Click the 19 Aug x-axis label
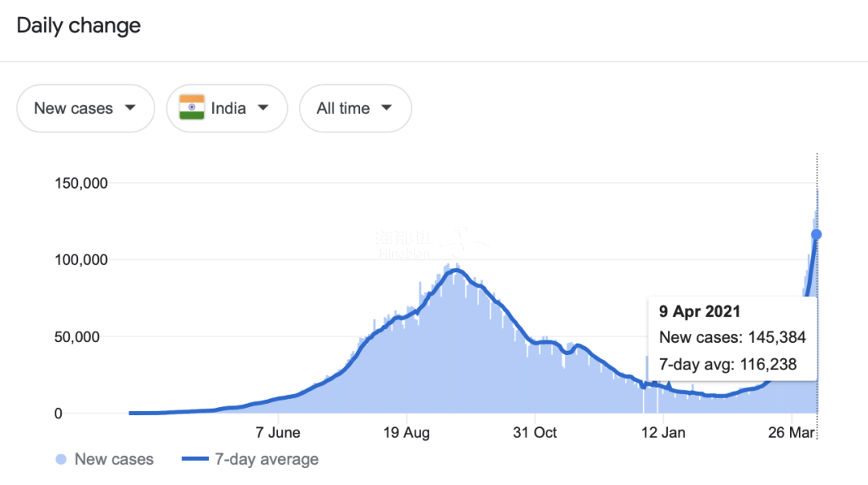The image size is (868, 485). tap(407, 433)
